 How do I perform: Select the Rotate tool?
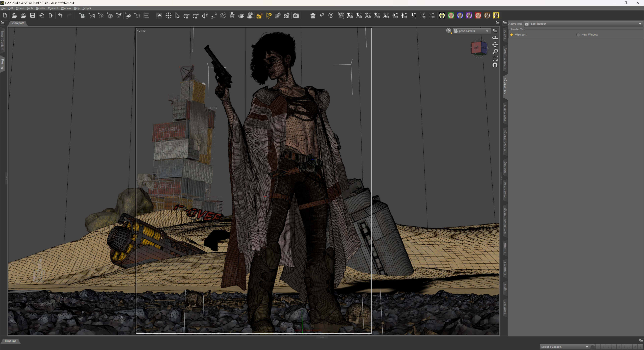[196, 15]
